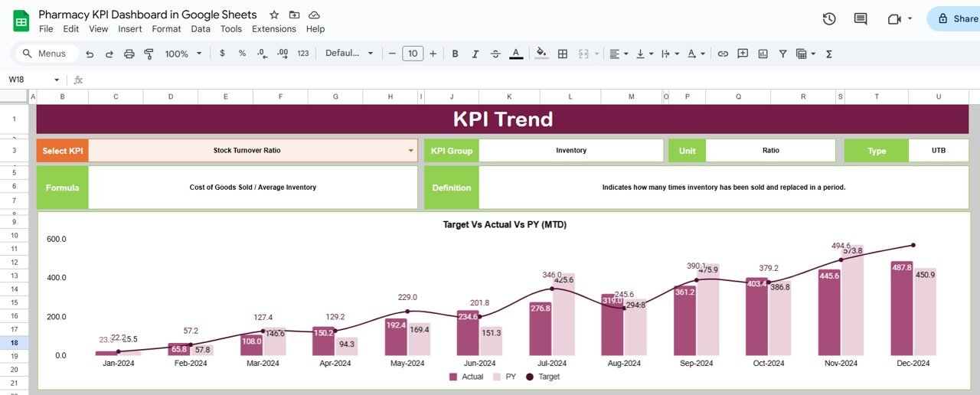Click the Create a filter icon
The height and width of the screenshot is (395, 980).
(782, 54)
